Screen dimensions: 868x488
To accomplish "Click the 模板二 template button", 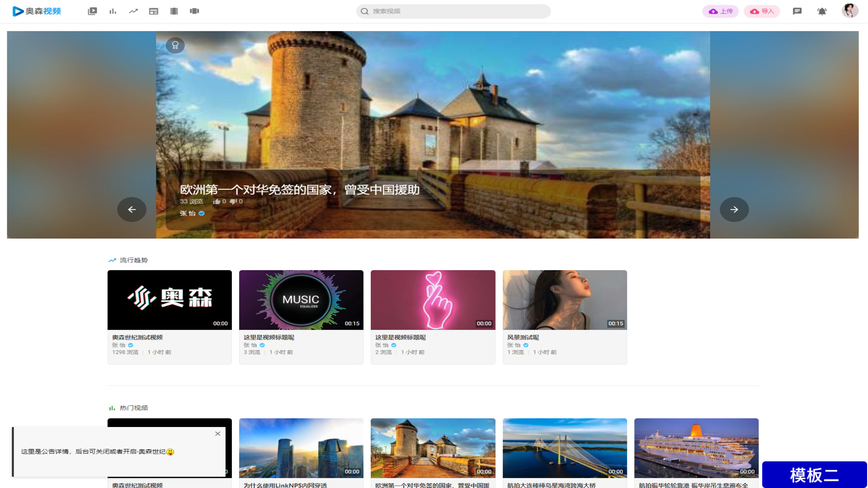I will point(814,475).
